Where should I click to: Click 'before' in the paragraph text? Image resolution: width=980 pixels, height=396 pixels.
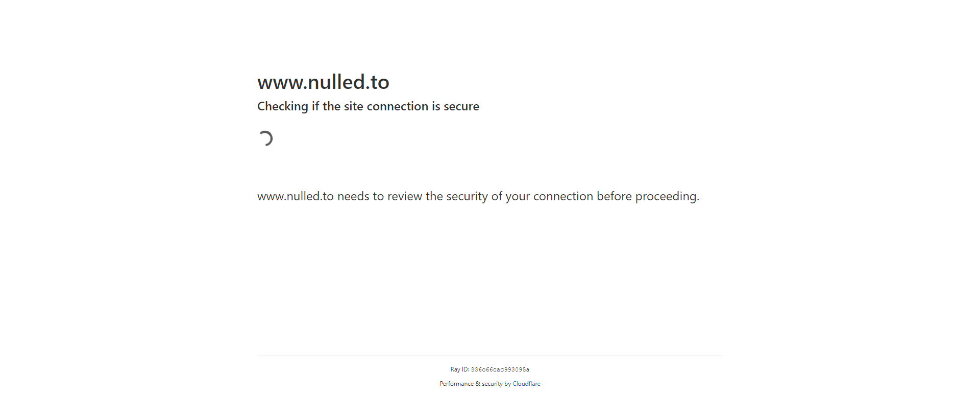614,196
